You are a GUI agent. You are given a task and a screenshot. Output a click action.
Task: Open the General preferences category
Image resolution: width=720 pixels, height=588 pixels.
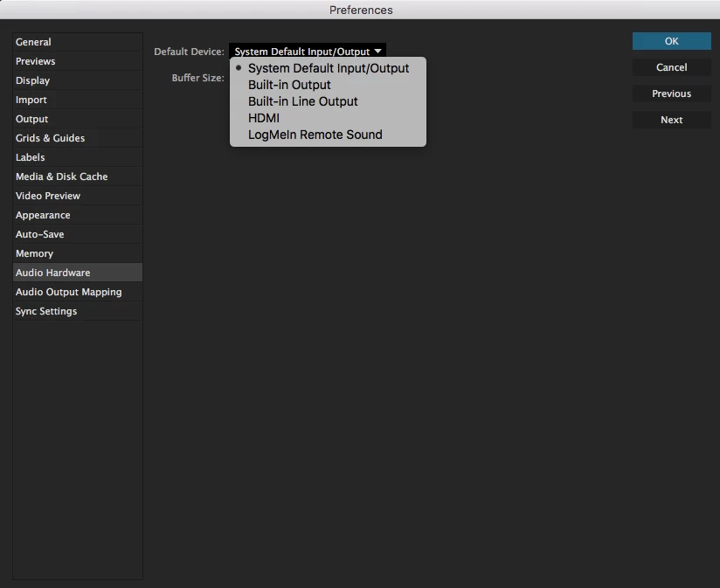pyautogui.click(x=78, y=42)
